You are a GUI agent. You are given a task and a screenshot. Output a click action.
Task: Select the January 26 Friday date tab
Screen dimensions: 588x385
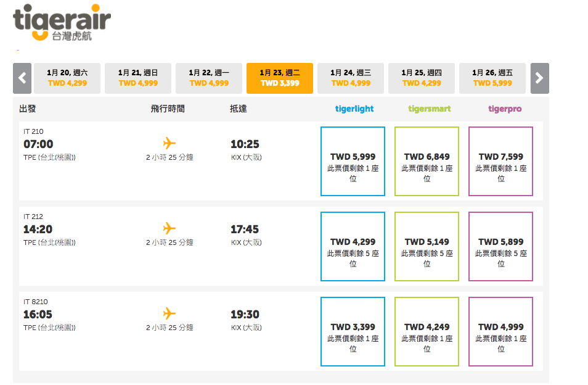pyautogui.click(x=492, y=78)
